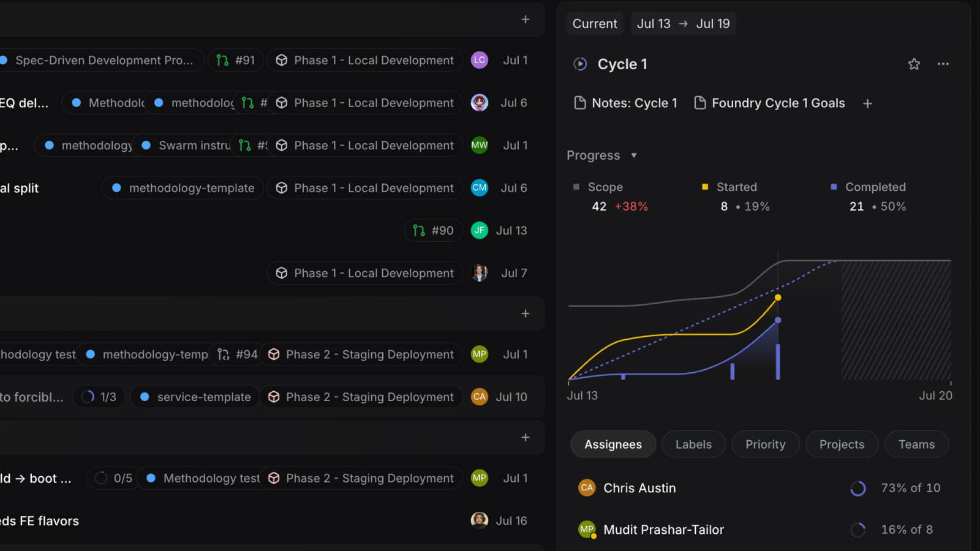This screenshot has height=551, width=980.
Task: Click the CA avatar beside Chris Austin
Action: (x=587, y=488)
